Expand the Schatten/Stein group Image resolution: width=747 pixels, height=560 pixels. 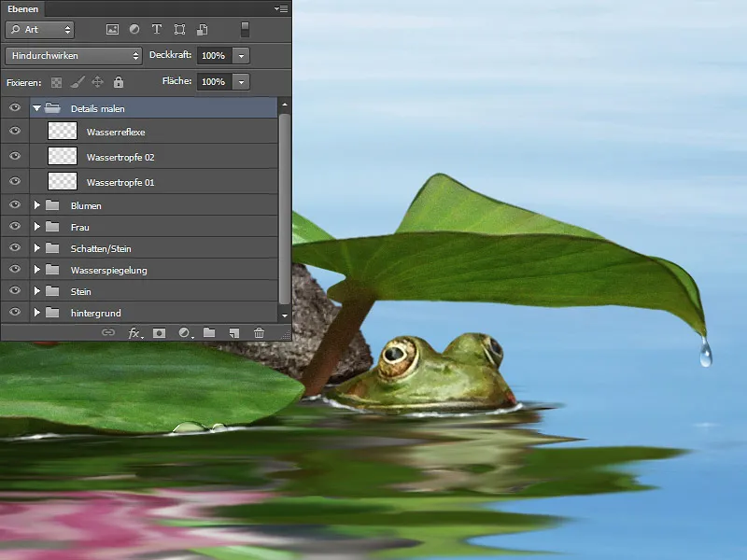(36, 248)
